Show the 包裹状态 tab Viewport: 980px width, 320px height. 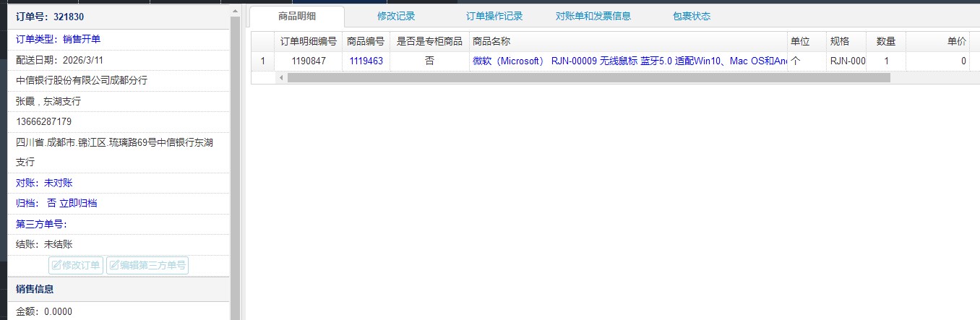click(691, 16)
